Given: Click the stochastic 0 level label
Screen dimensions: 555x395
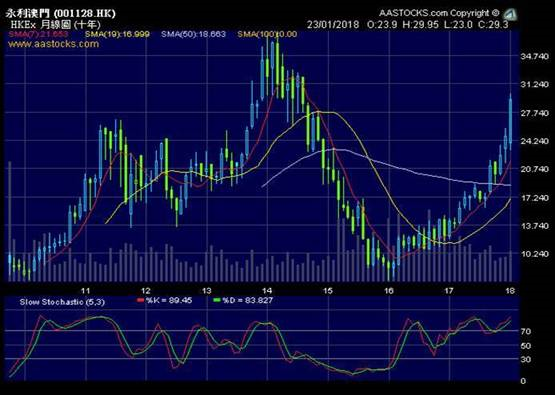Looking at the screenshot, I should tap(523, 381).
